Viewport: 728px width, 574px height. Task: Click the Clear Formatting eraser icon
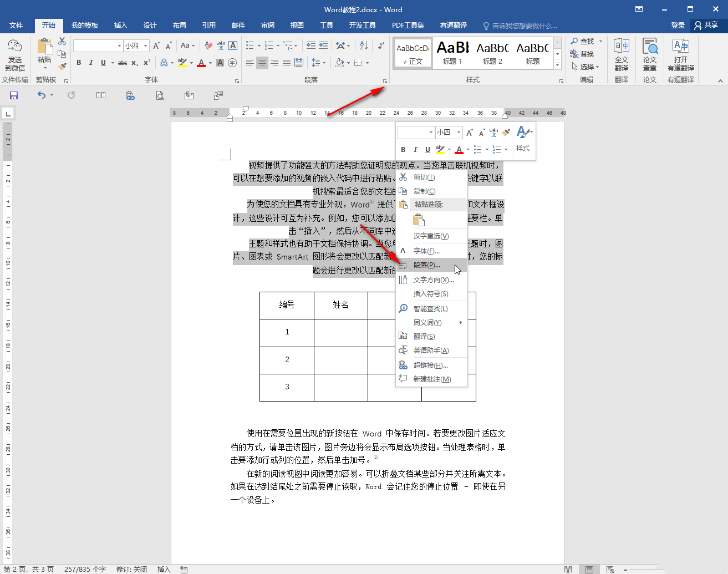[x=208, y=45]
